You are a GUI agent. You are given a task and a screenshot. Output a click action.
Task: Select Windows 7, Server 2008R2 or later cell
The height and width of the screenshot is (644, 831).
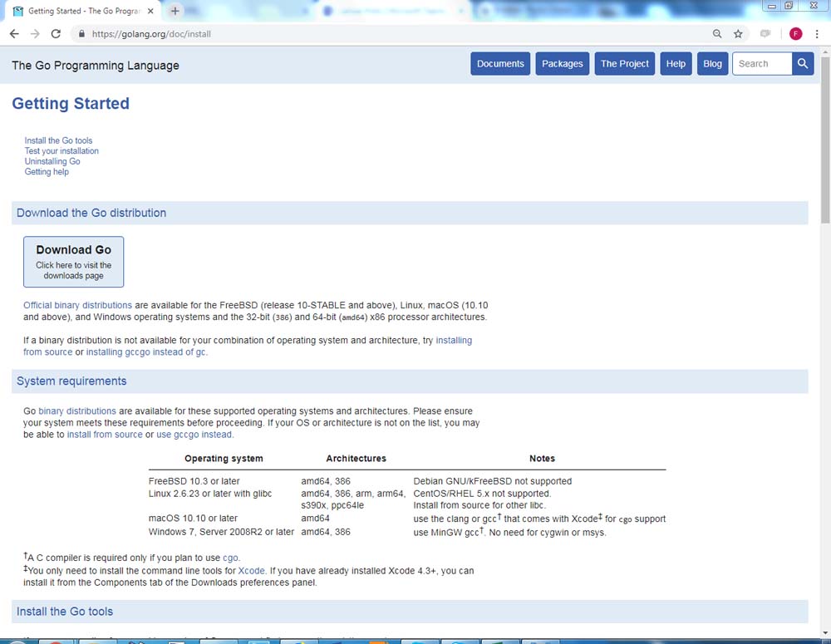click(221, 532)
